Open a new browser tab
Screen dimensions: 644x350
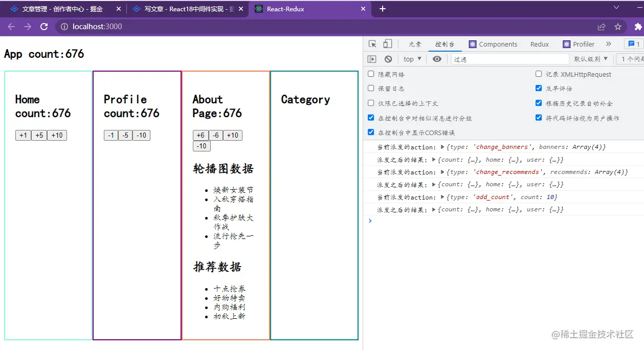click(x=382, y=9)
